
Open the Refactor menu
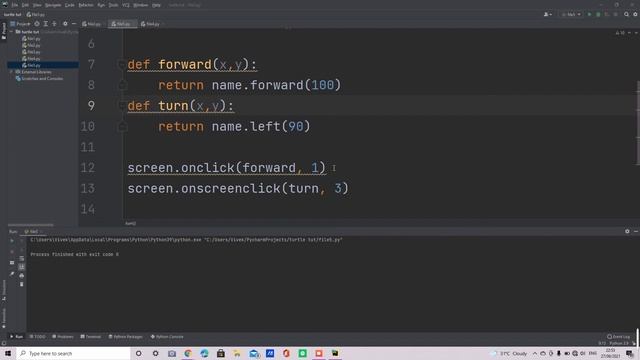point(86,5)
